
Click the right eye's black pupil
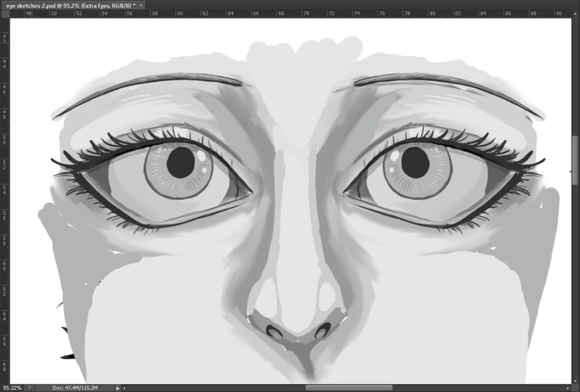pyautogui.click(x=415, y=162)
